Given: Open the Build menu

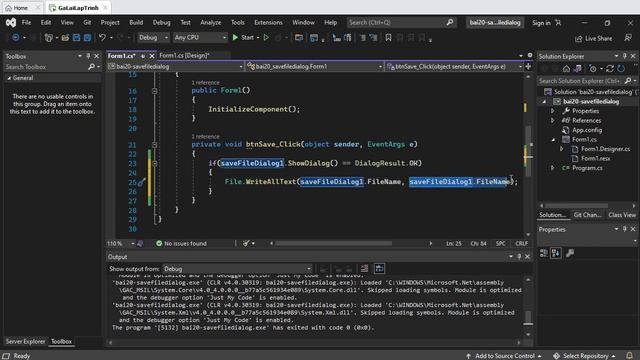Looking at the screenshot, I should (136, 22).
